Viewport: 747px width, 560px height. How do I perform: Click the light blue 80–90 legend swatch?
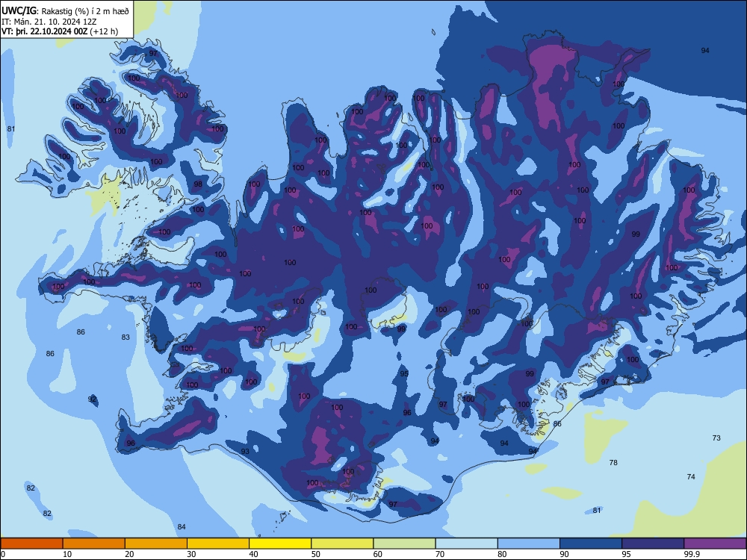(x=529, y=544)
